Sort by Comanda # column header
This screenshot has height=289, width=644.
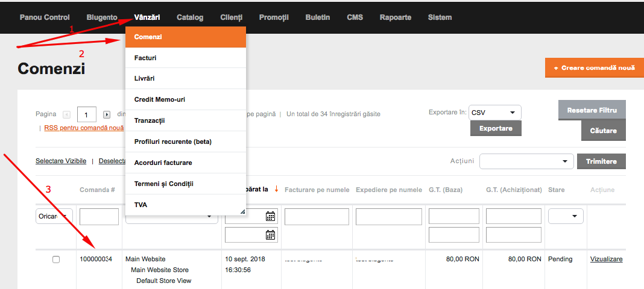[97, 190]
